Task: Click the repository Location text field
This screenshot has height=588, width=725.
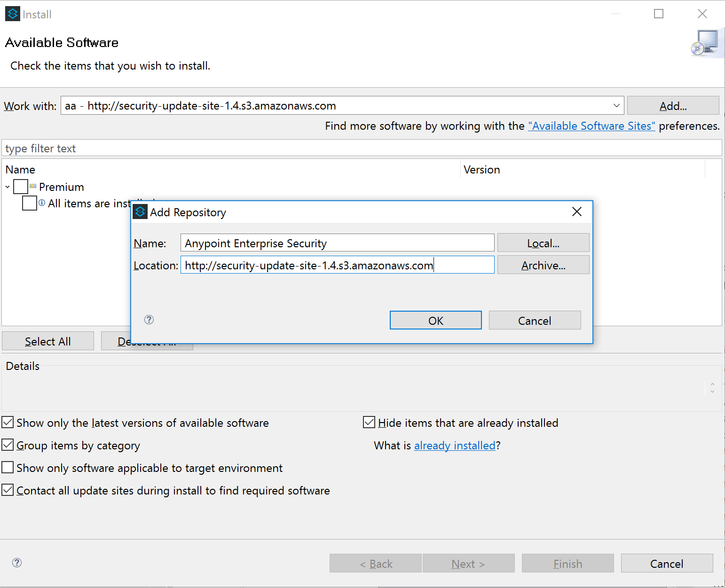Action: (337, 265)
